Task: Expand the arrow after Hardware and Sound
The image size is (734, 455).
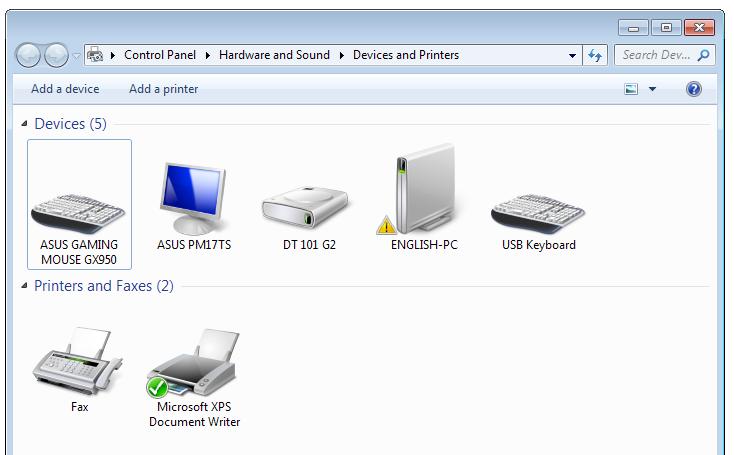Action: 342,55
